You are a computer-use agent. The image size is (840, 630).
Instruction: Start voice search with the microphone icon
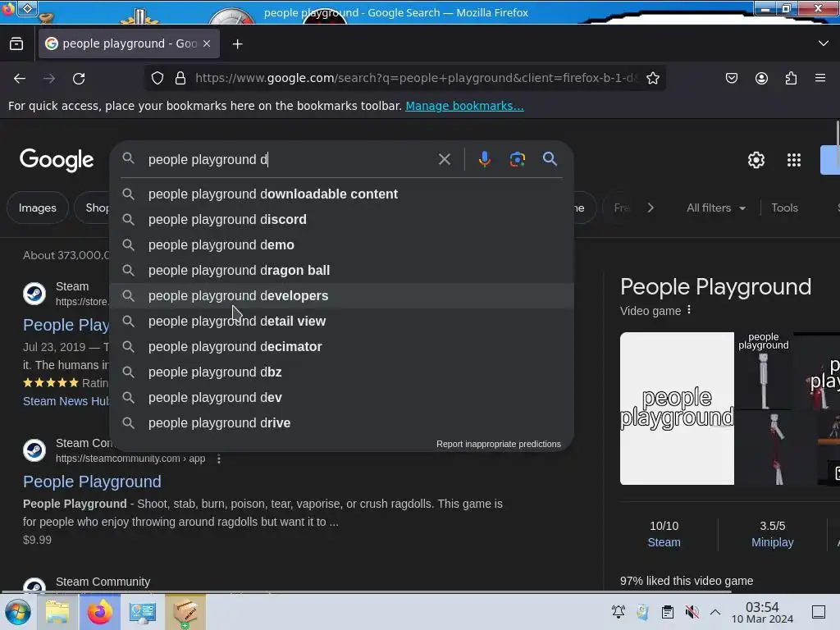tap(485, 159)
